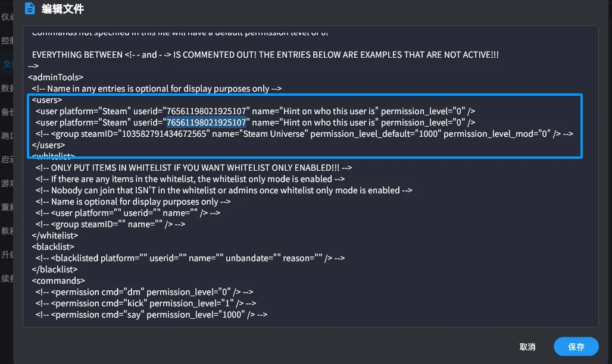Click the opening <users> tag line
Viewport: 612px width, 364px height.
coord(47,100)
